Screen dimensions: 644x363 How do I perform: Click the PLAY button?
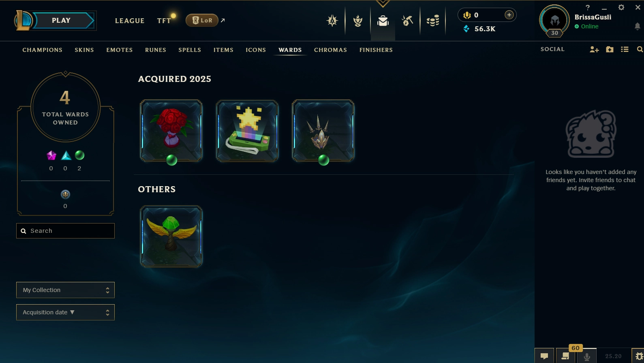pyautogui.click(x=61, y=20)
